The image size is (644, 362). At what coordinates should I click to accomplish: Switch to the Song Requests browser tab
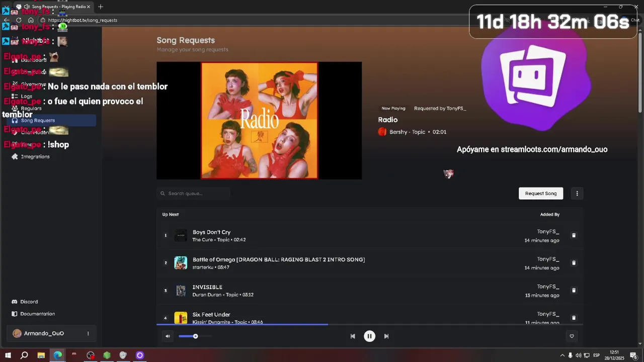tap(53, 7)
